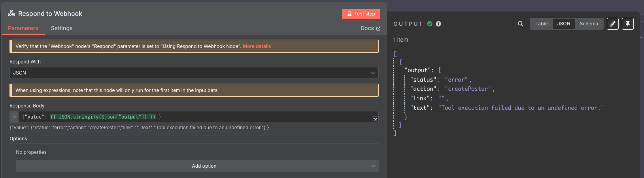This screenshot has width=644, height=178.
Task: Click the evaluated response body preview text
Action: [x=139, y=128]
